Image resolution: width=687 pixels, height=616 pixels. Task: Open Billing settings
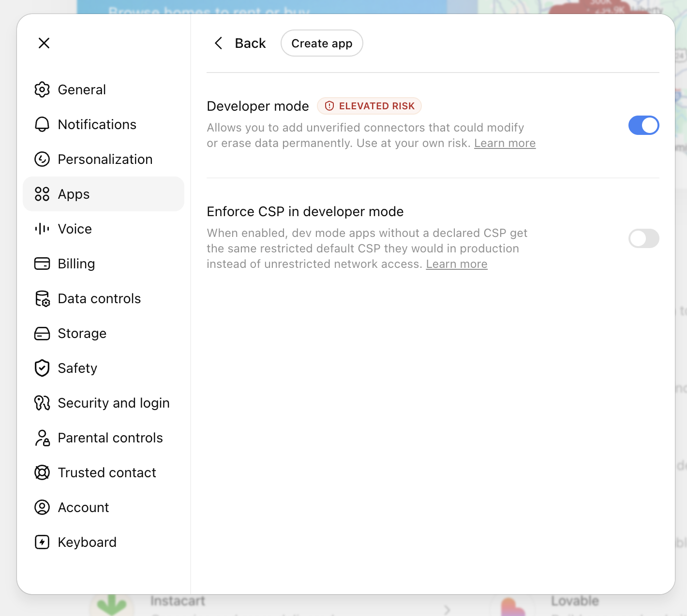(x=104, y=264)
